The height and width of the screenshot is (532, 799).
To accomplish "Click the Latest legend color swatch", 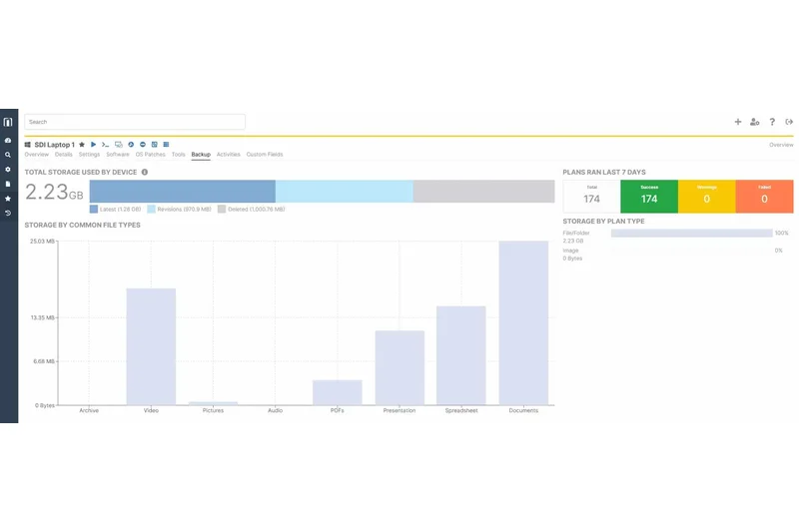I will pos(94,210).
